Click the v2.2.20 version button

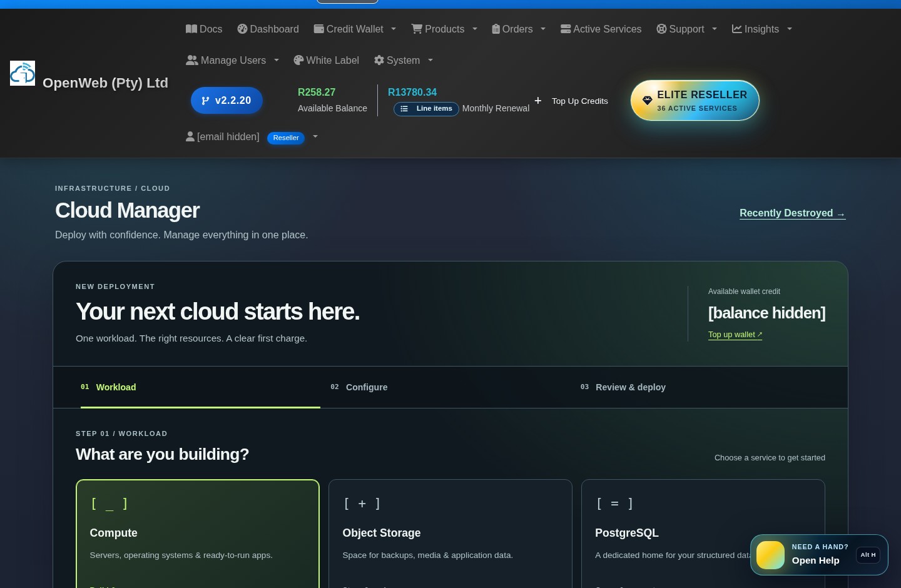click(227, 100)
